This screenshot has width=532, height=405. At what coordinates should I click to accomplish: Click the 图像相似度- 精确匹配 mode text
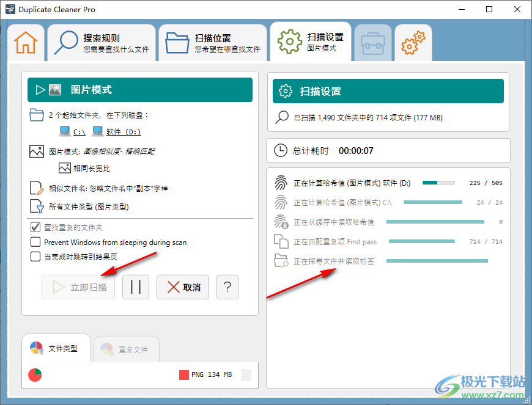119,151
